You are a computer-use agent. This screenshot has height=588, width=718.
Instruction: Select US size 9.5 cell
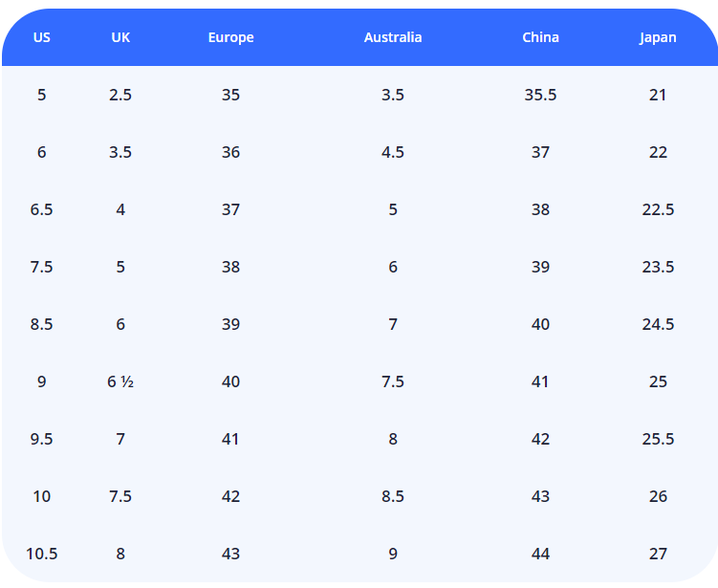click(x=41, y=439)
